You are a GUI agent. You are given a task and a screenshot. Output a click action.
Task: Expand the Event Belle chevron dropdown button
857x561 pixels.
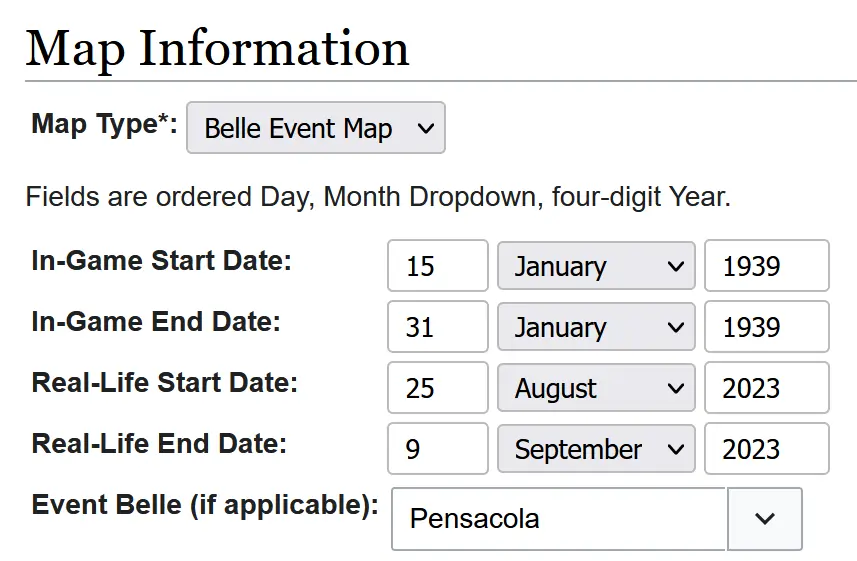click(765, 519)
